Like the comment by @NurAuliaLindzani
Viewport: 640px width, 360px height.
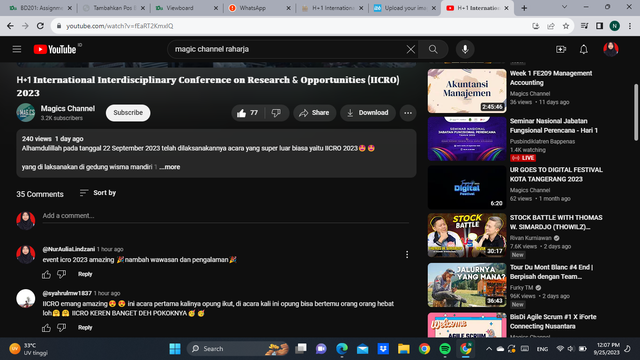(x=46, y=274)
